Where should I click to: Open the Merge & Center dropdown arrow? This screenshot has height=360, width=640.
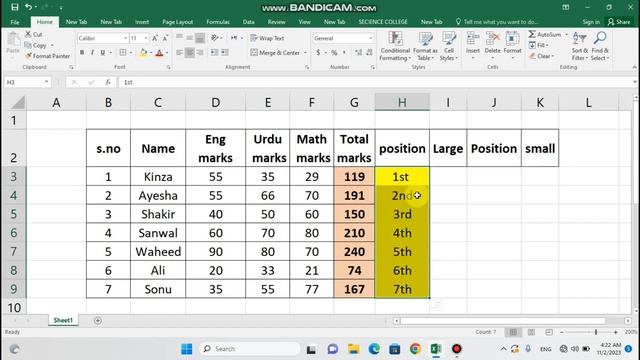coord(305,53)
